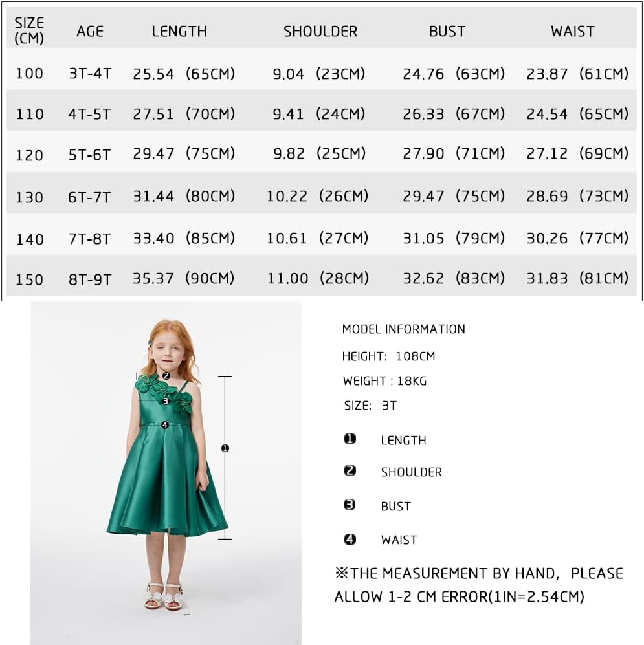The height and width of the screenshot is (645, 644).
Task: Click the length marker 1 beside the dress
Action: pyautogui.click(x=225, y=448)
